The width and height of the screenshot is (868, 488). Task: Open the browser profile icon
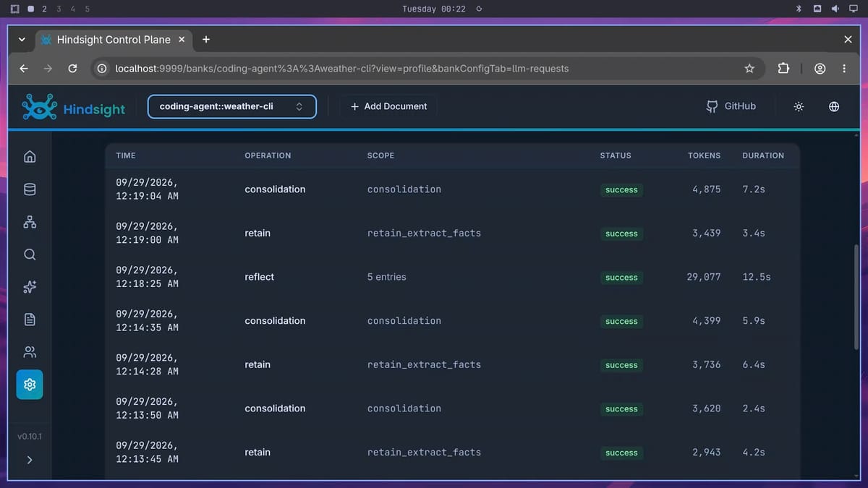click(820, 69)
